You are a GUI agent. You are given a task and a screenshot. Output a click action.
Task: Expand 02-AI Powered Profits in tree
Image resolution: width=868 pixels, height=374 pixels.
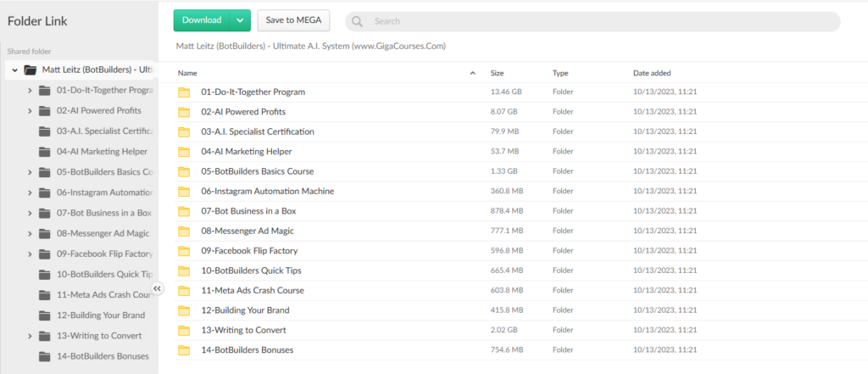point(30,111)
